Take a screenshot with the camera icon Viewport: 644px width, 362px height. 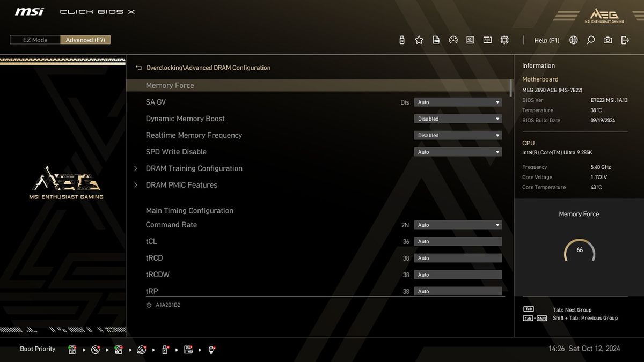pos(608,40)
